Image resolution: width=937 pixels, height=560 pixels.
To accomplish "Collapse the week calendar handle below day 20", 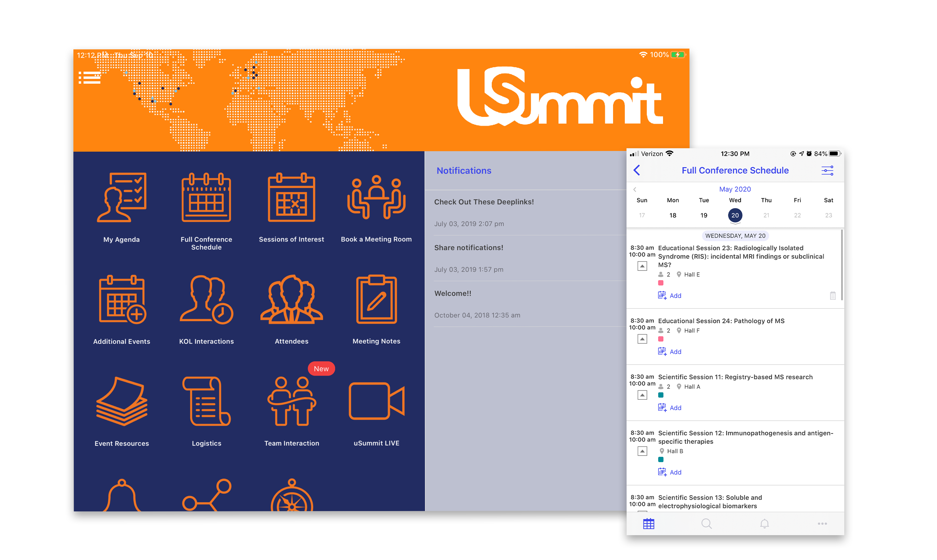I will pyautogui.click(x=735, y=224).
